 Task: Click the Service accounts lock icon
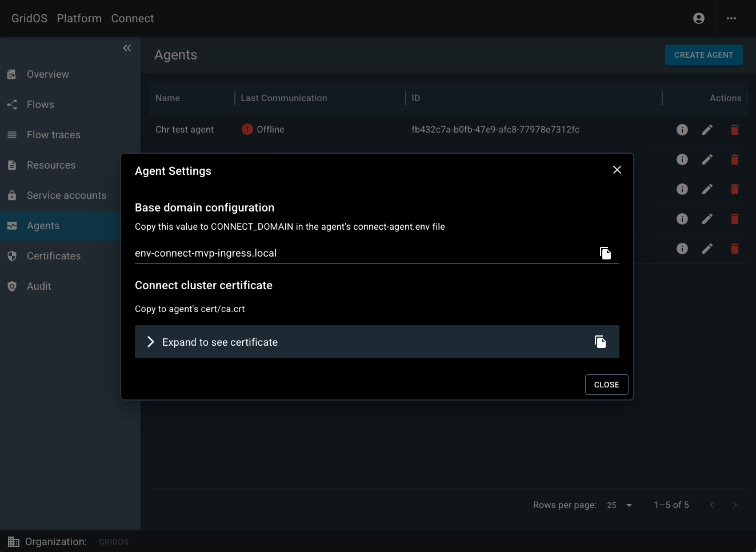click(12, 195)
